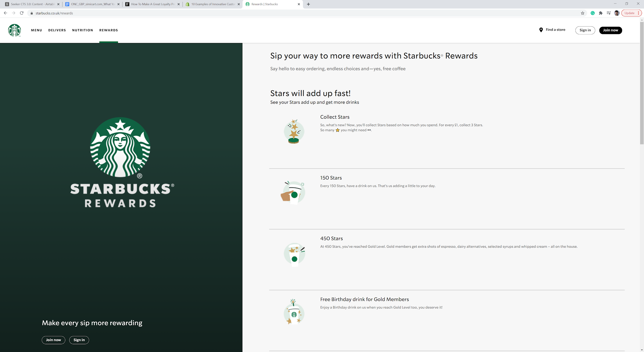Click the 150 Stars cup illustration
Screen dimensions: 644x352
click(293, 193)
